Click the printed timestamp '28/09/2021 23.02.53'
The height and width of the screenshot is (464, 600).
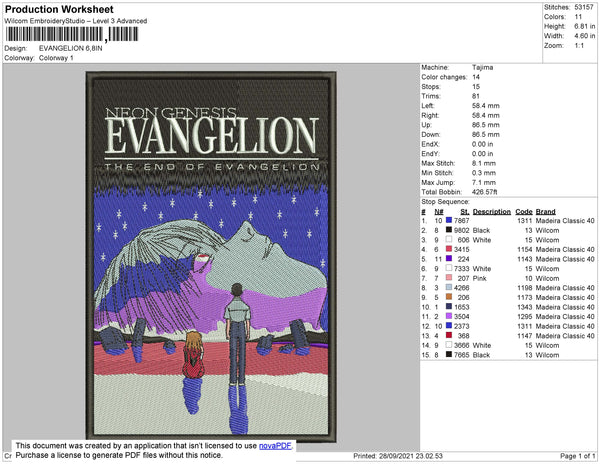click(411, 456)
